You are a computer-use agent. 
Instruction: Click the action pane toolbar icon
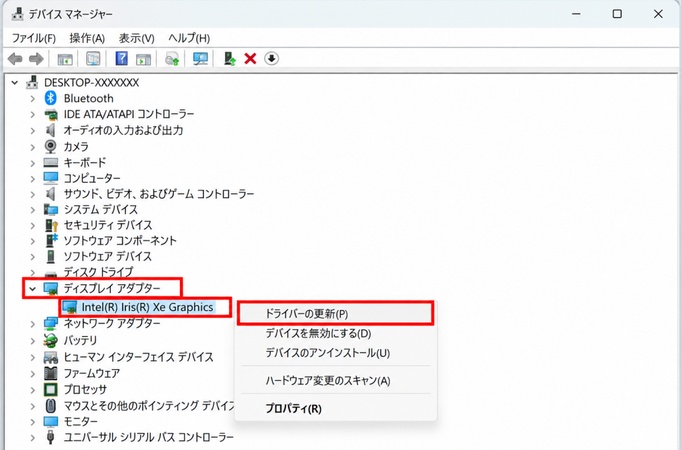143,59
